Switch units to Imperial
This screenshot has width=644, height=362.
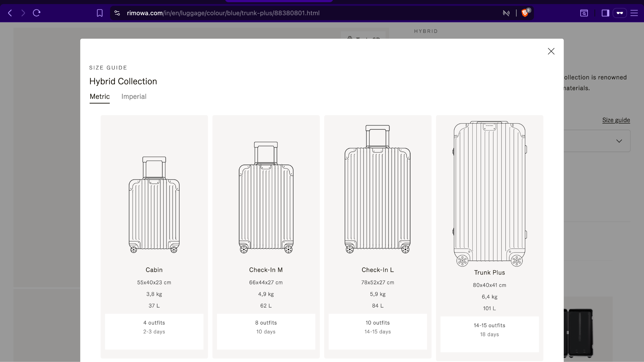click(x=134, y=97)
